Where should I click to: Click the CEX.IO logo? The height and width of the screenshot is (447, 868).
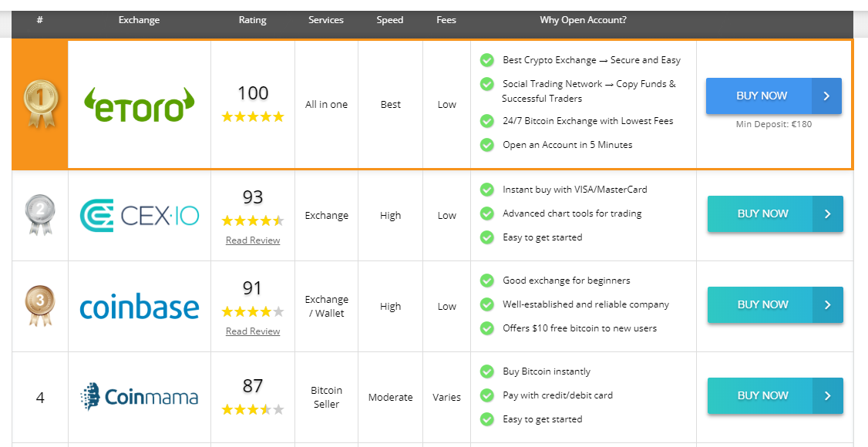pos(139,215)
